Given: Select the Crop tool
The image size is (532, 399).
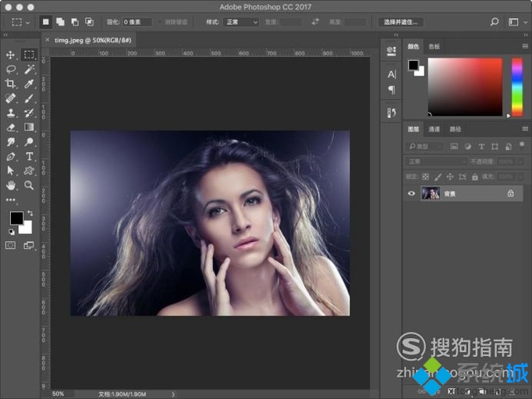Looking at the screenshot, I should point(10,84).
